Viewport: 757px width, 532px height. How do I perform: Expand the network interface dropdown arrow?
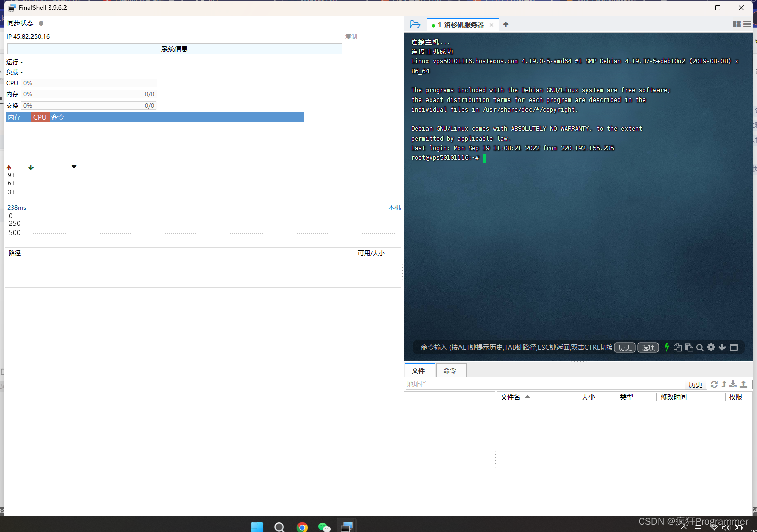pos(74,167)
